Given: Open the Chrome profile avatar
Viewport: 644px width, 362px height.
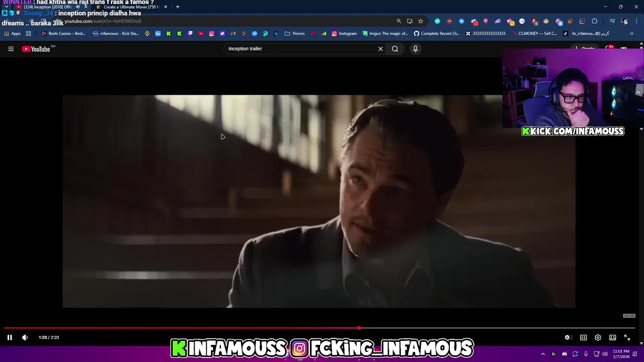Looking at the screenshot, I should [625, 21].
